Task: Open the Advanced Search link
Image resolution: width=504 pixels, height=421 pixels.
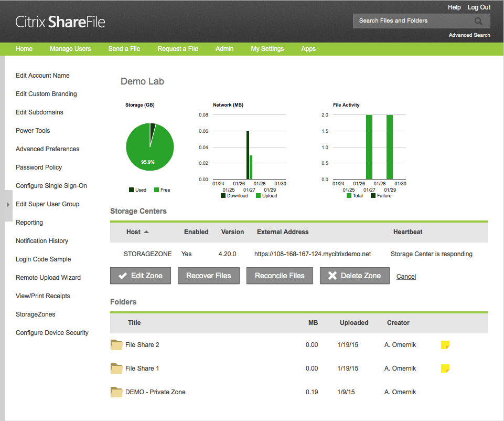Action: (469, 35)
